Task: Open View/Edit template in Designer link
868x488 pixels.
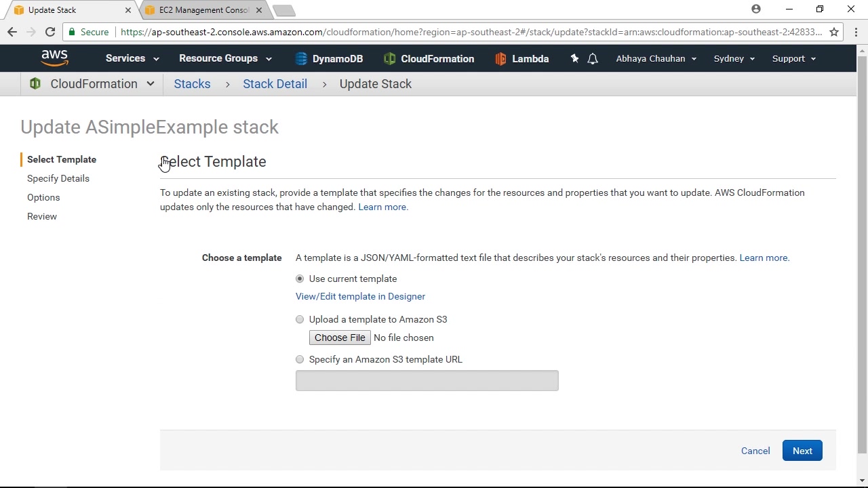Action: coord(360,296)
